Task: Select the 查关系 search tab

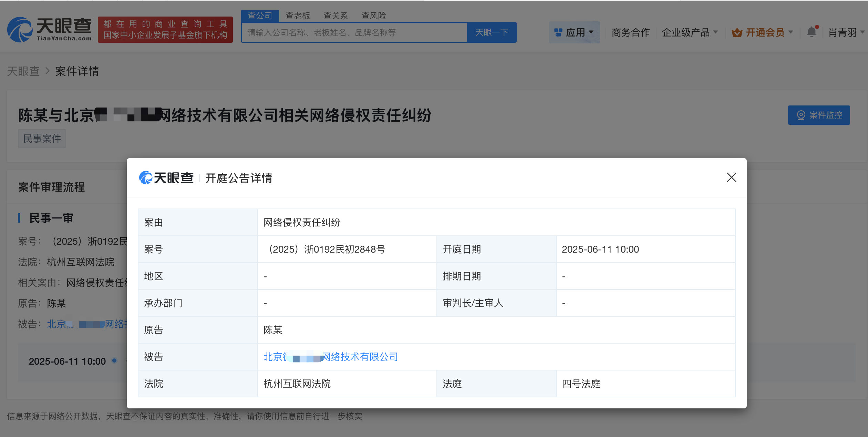Action: [335, 16]
